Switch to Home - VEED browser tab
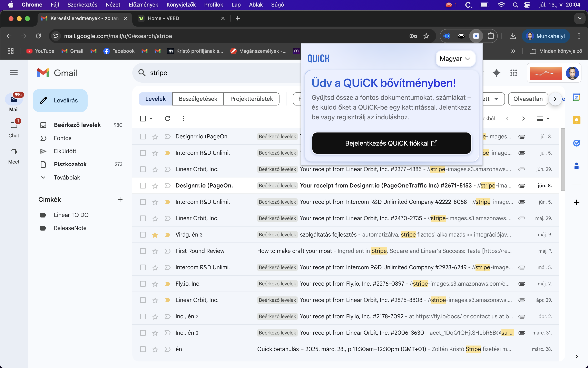588x368 pixels. click(x=181, y=18)
